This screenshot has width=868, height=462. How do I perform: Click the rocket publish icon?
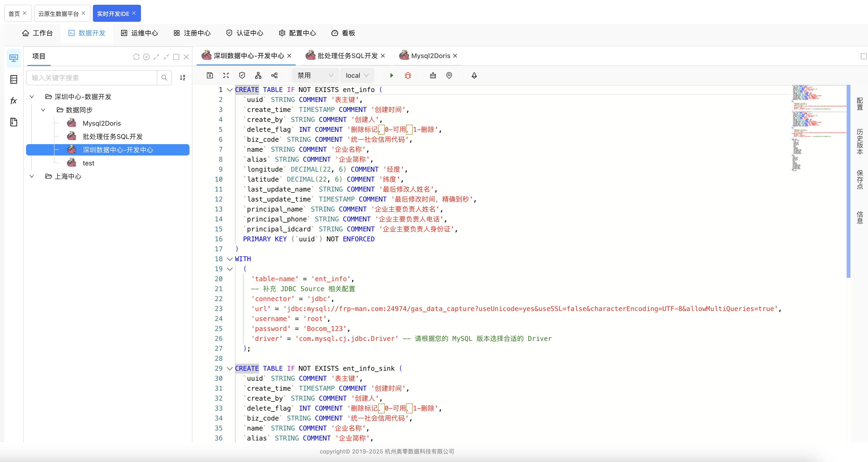(x=474, y=76)
